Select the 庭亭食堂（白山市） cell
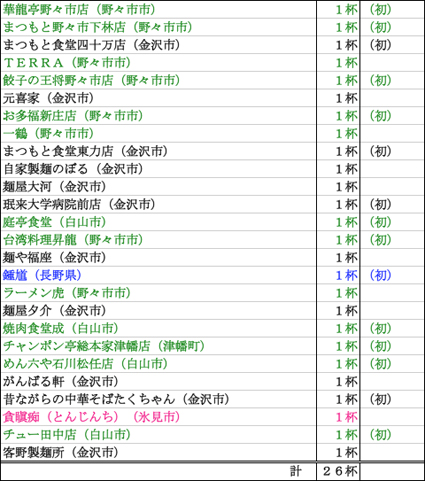This screenshot has height=481, width=425. pos(55,222)
